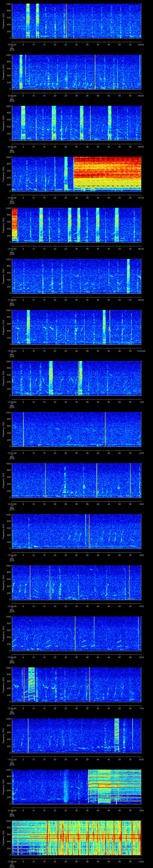153x868 pixels.
Task: Click the 12:56:00 start time label
Action: 12,198
